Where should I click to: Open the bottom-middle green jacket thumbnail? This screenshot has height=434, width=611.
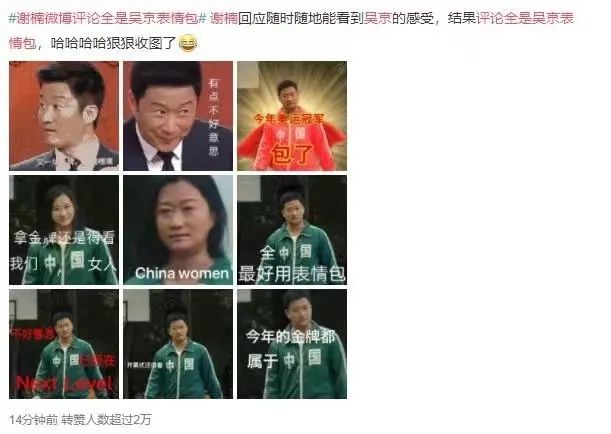click(x=178, y=344)
